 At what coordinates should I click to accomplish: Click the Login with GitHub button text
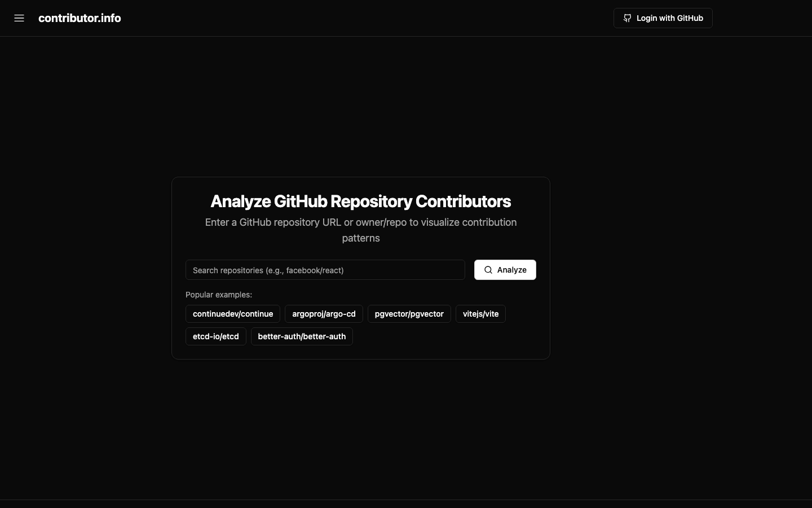670,18
